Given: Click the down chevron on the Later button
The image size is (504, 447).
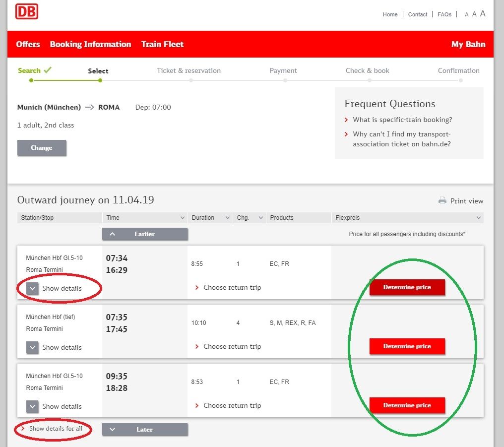Looking at the screenshot, I should coord(112,429).
